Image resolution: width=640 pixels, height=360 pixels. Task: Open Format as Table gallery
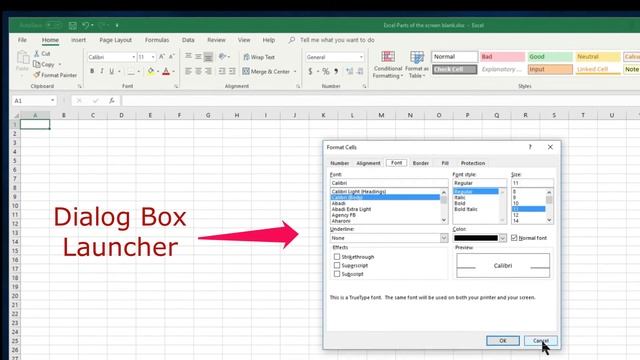click(417, 64)
